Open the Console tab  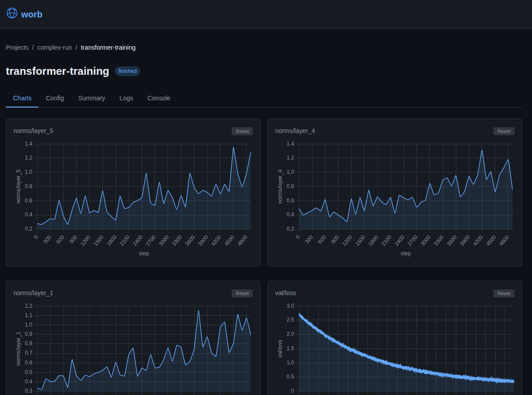pyautogui.click(x=159, y=98)
